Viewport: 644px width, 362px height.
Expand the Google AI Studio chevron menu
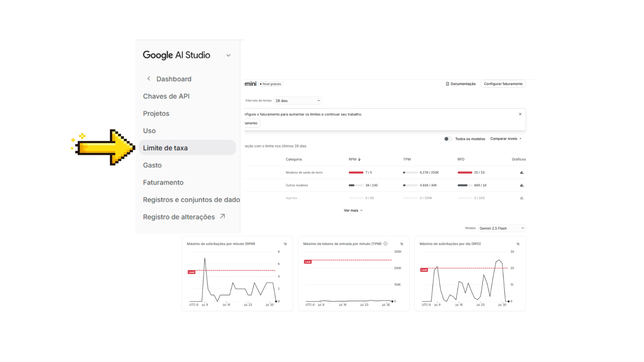(228, 55)
